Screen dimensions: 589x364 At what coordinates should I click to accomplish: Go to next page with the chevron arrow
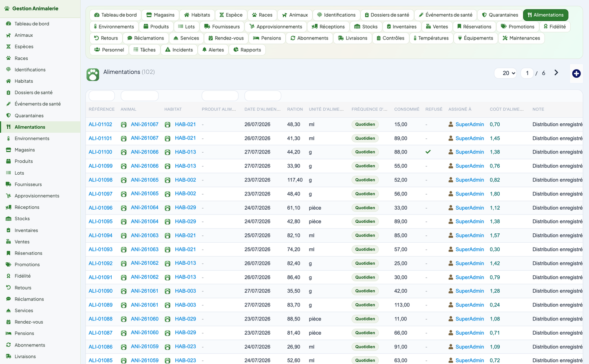[x=556, y=73]
